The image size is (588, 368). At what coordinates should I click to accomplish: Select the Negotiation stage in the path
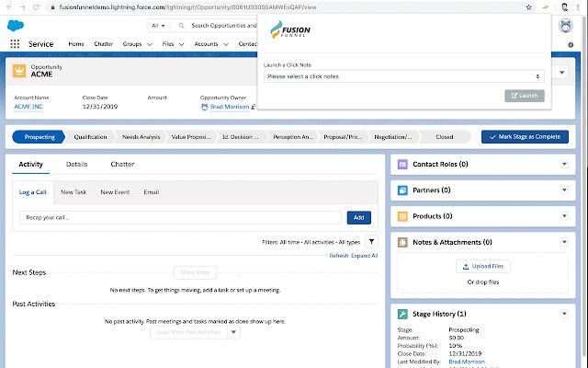tap(393, 137)
